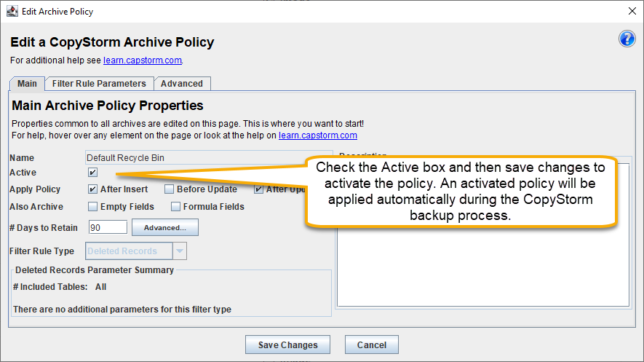Toggle the After Update checkbox

[258, 189]
